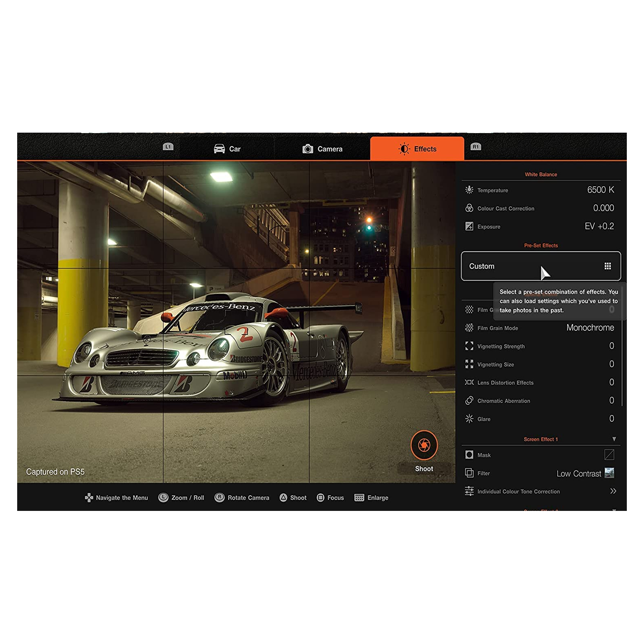Open Individual Colour Tone Correction chevron
Viewport: 644px width, 644px height.
[x=613, y=491]
